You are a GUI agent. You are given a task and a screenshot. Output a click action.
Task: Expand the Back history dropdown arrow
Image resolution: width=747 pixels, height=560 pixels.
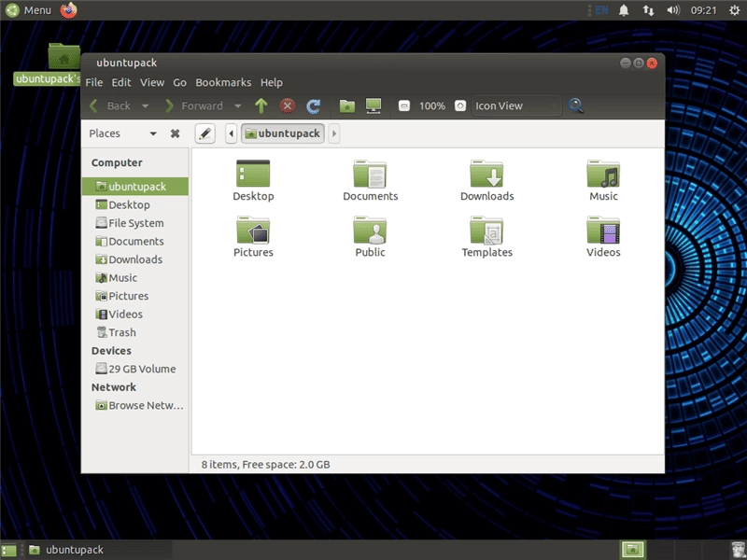(x=146, y=105)
